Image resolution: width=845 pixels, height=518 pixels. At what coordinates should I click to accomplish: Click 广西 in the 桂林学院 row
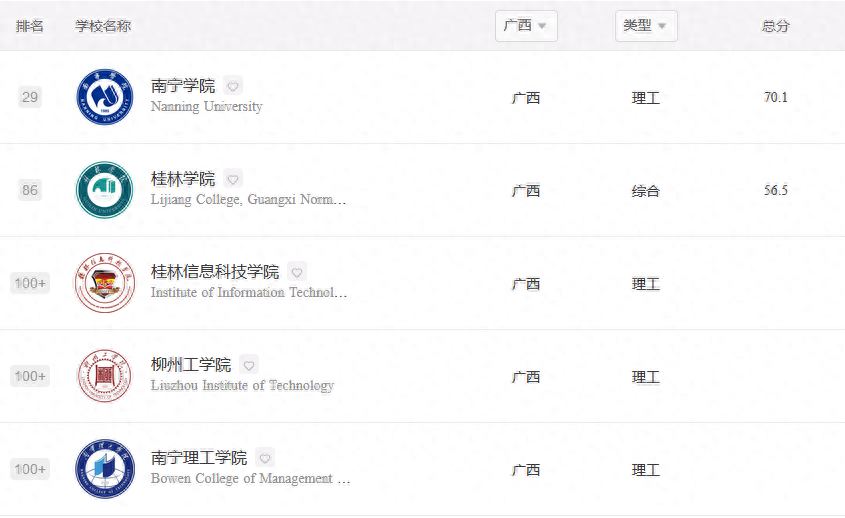point(526,191)
